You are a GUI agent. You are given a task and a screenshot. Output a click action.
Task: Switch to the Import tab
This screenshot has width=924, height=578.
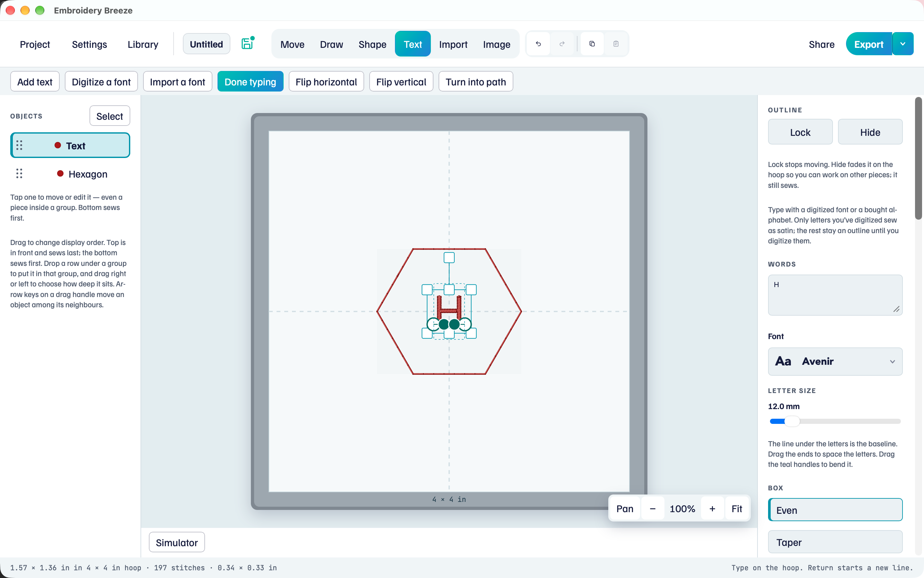(453, 44)
